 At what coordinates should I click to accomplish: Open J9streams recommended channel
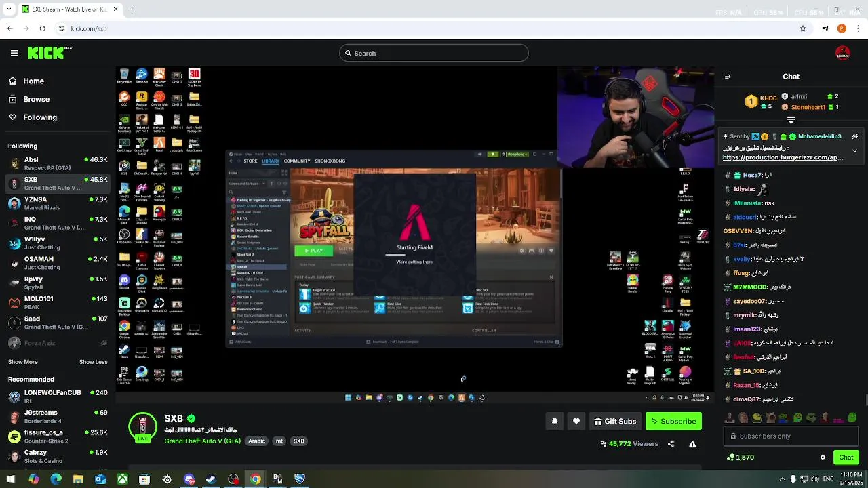[58, 416]
